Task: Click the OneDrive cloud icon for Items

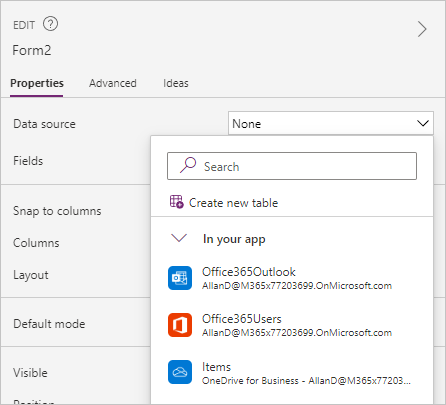Action: pos(180,372)
